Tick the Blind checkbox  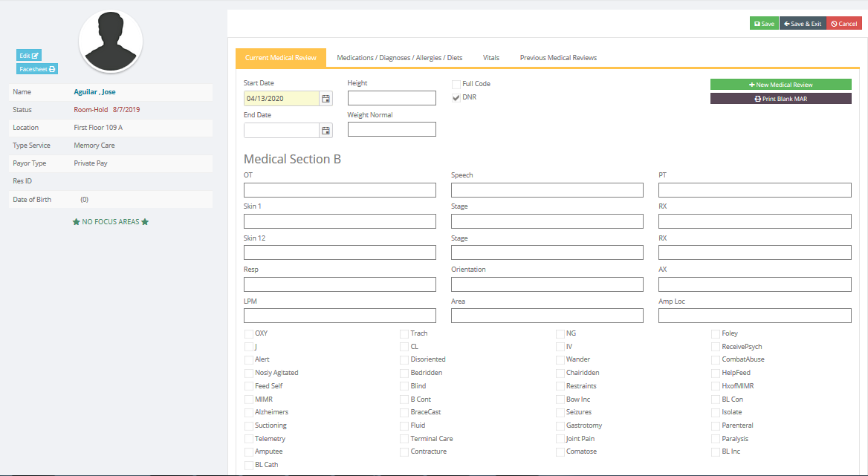click(x=404, y=386)
